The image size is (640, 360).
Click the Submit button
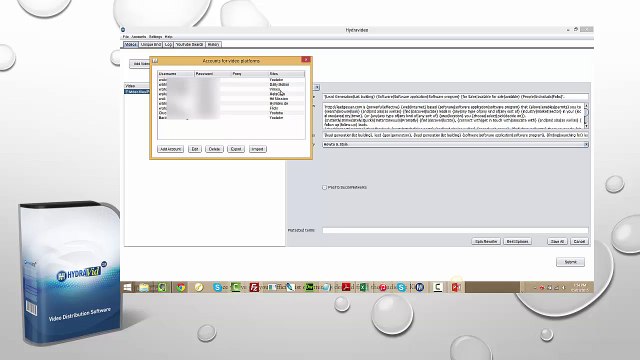coord(570,262)
